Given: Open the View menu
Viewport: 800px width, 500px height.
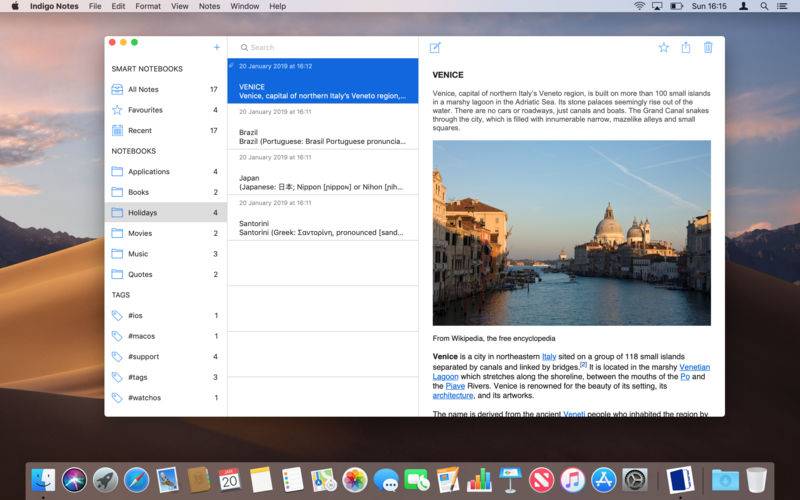Looking at the screenshot, I should coord(180,6).
